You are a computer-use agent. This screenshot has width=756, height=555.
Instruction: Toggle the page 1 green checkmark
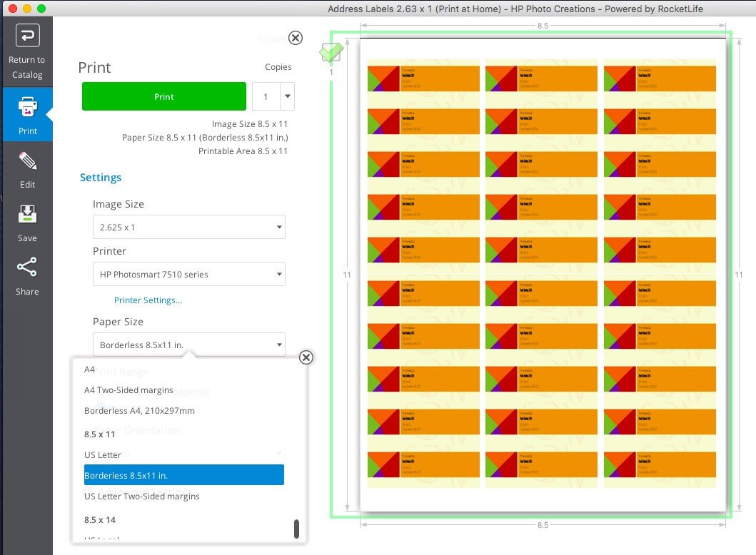tap(331, 52)
